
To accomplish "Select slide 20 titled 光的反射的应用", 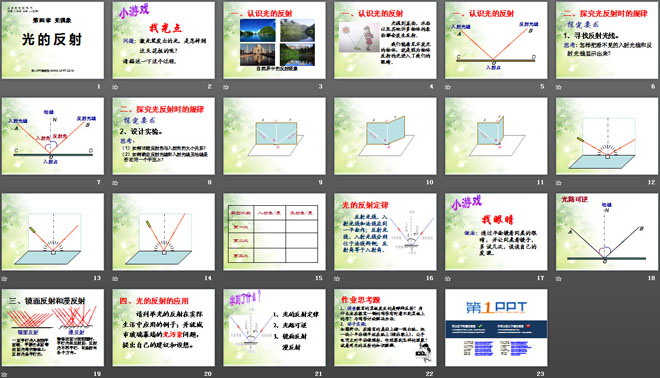I will click(163, 327).
